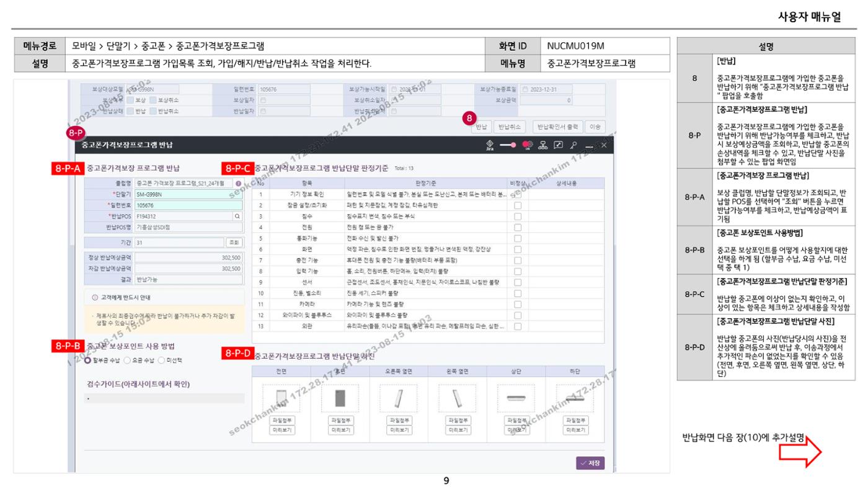Click the search magnifier in 반납POS field
This screenshot has height=489, width=868.
[237, 217]
